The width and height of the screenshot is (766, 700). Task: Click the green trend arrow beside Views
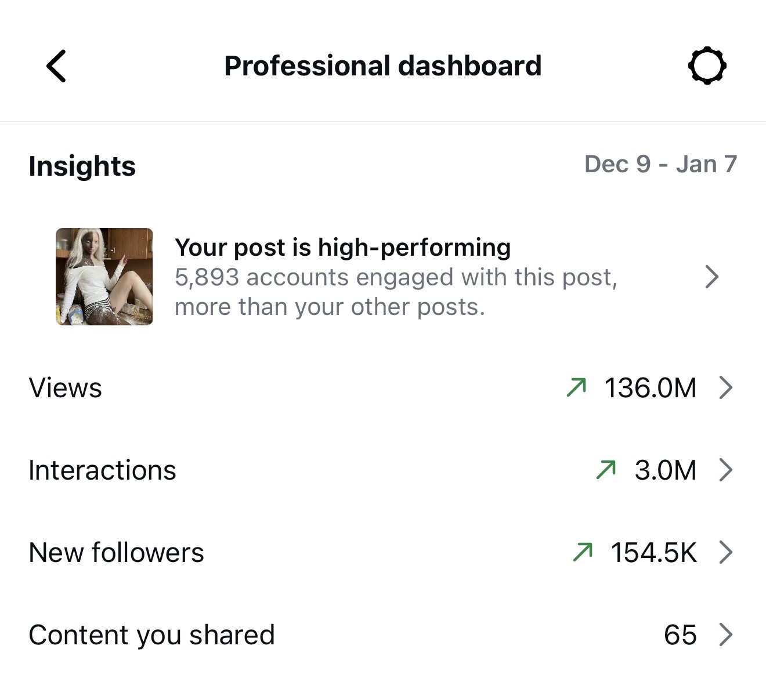tap(576, 387)
